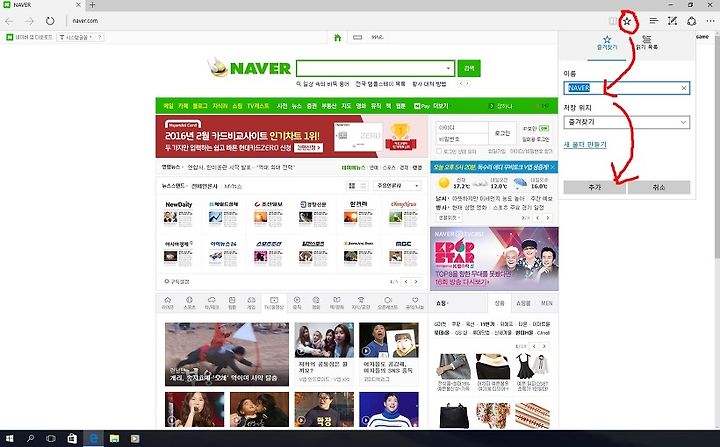Click next arrow in shopping pager

(x=544, y=346)
